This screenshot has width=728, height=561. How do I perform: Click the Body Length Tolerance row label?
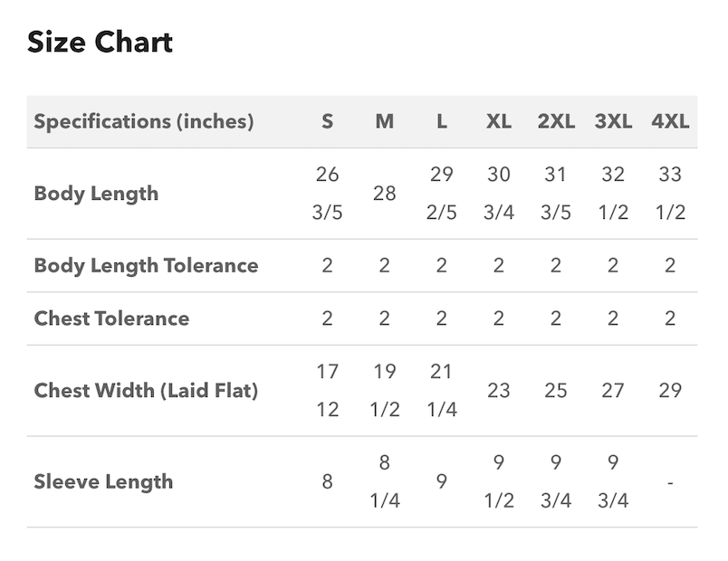(146, 265)
